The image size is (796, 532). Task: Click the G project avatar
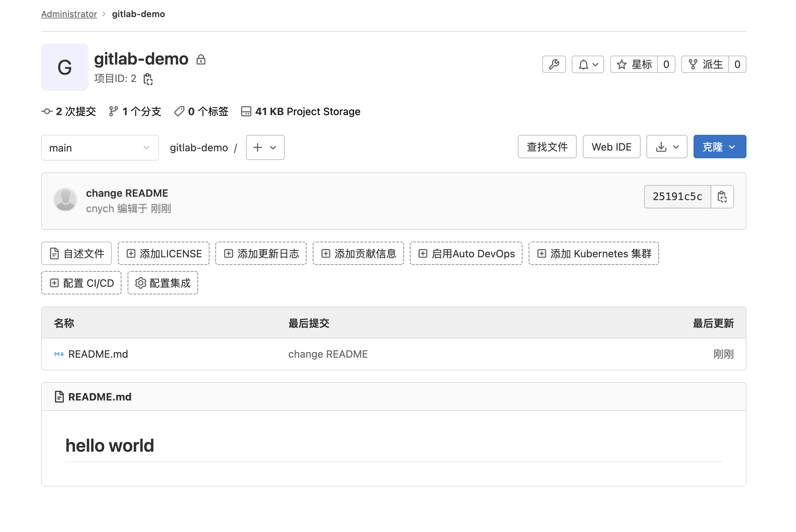point(65,67)
